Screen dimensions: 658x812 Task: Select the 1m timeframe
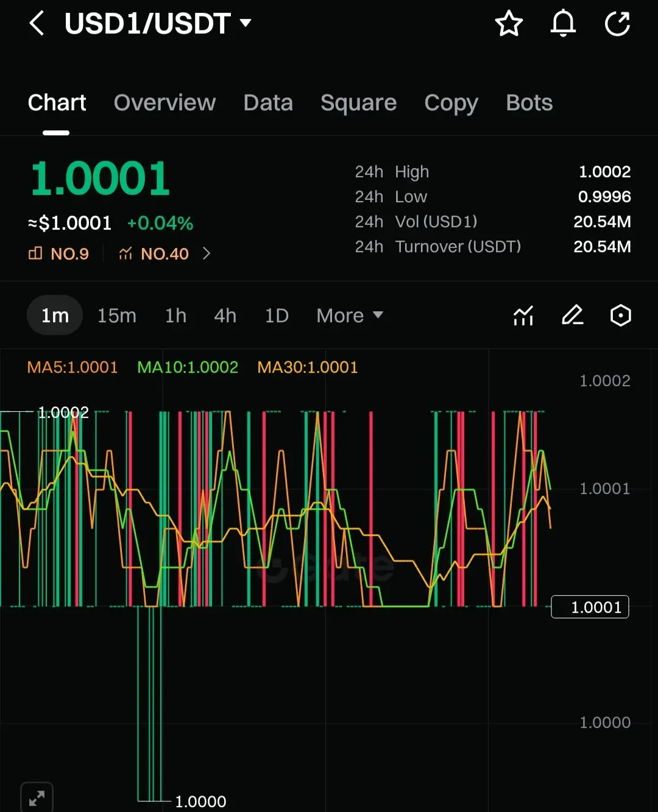click(55, 316)
